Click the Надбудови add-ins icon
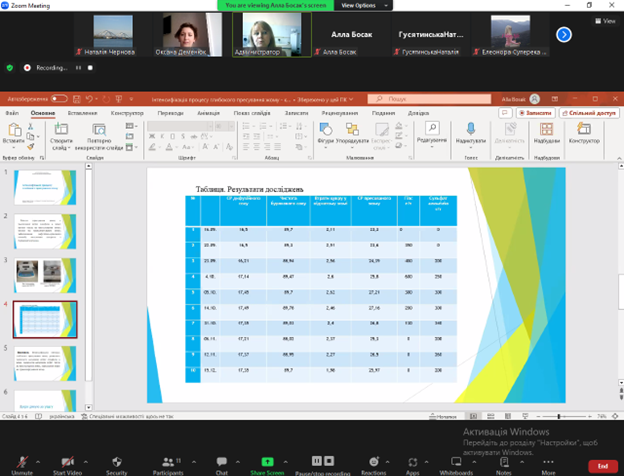The height and width of the screenshot is (476, 624). click(x=546, y=129)
